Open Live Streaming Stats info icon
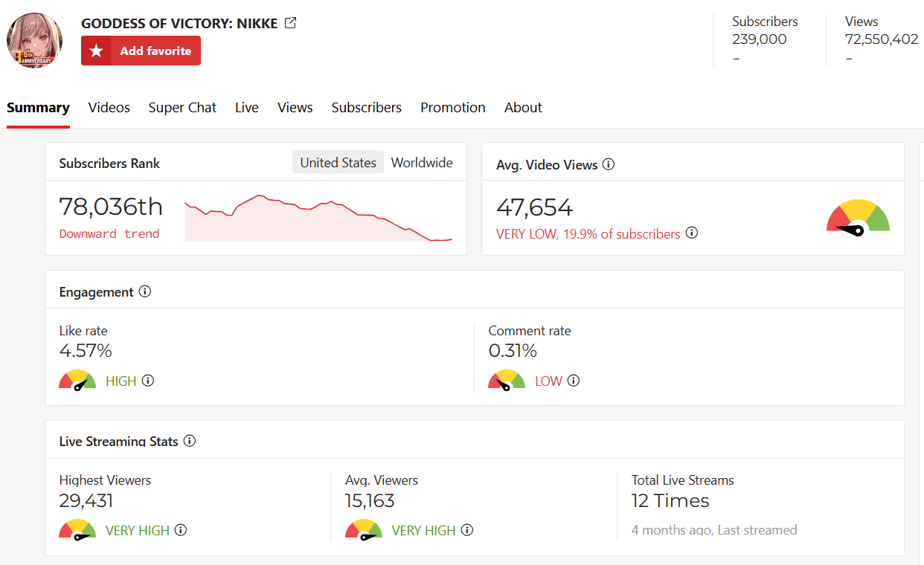Viewport: 924px width, 565px height. [x=190, y=441]
